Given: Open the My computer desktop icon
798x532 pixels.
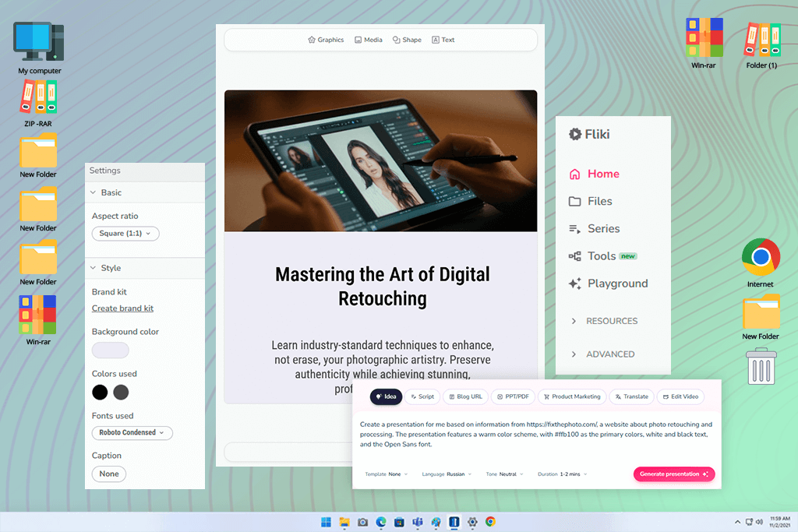Looking at the screenshot, I should tap(39, 48).
